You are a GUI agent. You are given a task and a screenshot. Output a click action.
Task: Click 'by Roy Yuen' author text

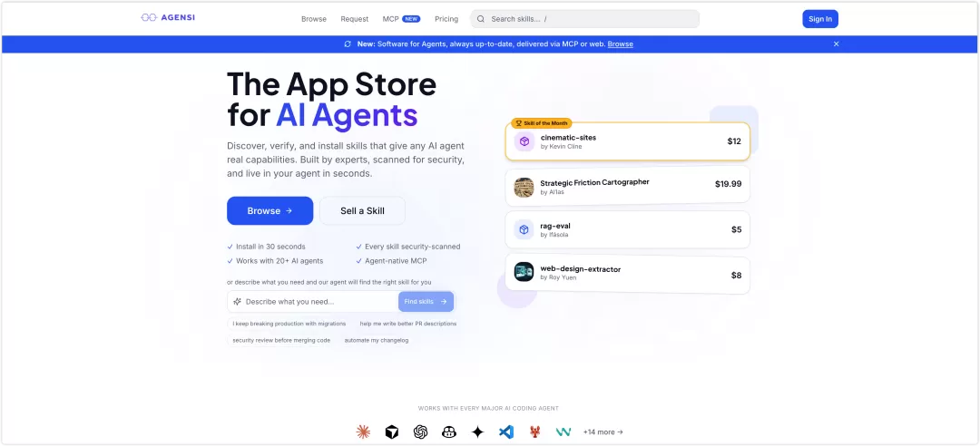coord(558,277)
